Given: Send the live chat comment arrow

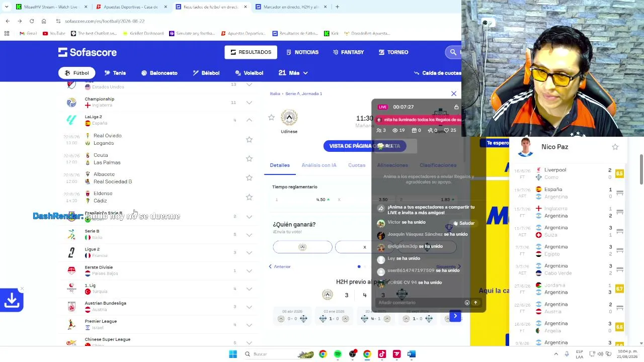Looking at the screenshot, I should click(475, 303).
